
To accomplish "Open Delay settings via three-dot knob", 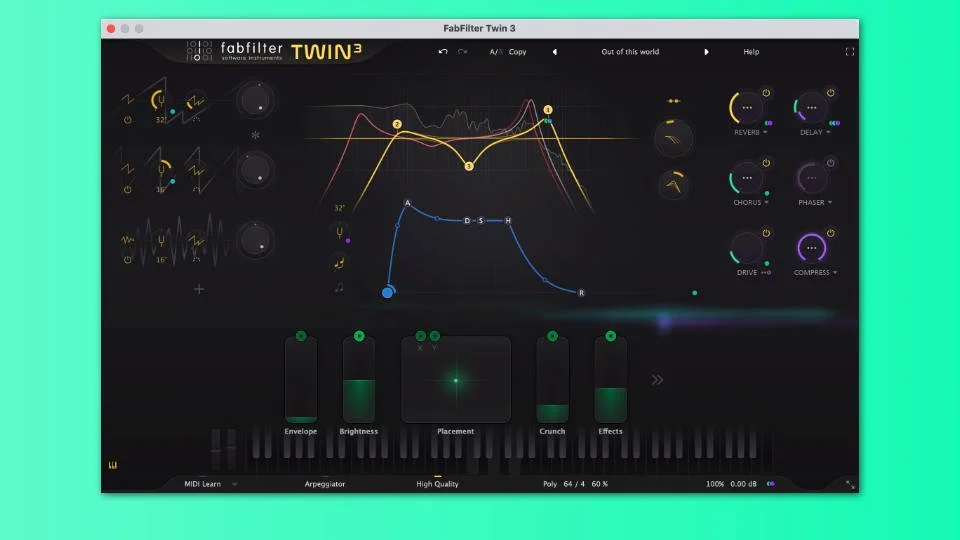I will point(812,108).
